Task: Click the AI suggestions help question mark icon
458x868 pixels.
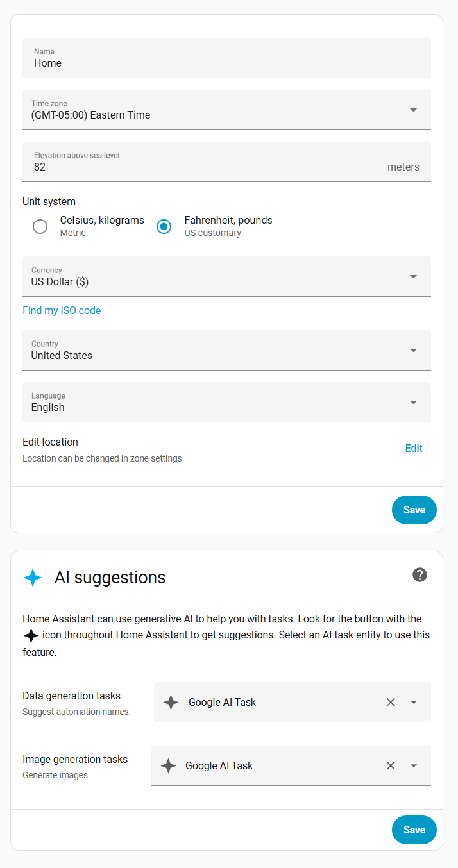Action: coord(420,574)
